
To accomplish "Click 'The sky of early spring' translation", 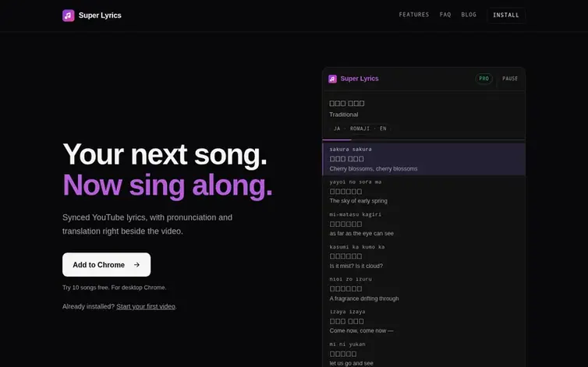I will tap(358, 201).
